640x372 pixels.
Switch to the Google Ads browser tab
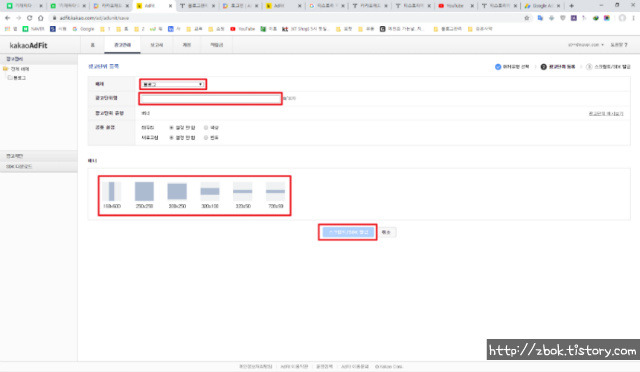point(542,6)
